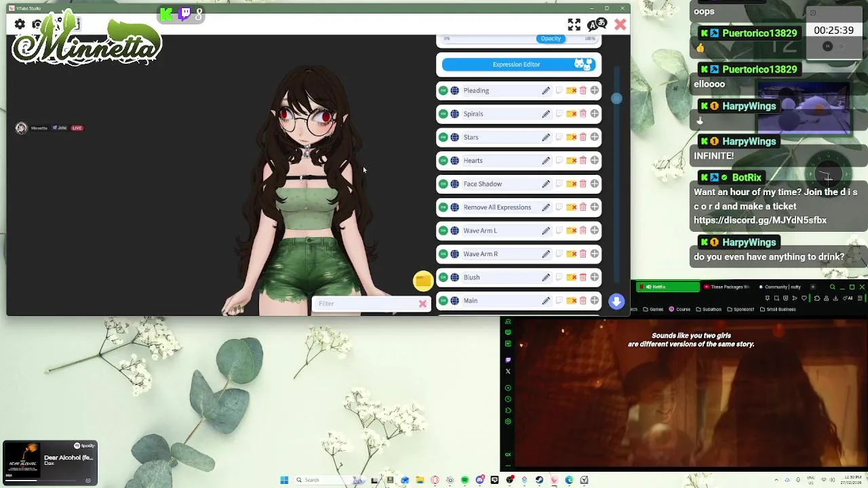Switch to the Netflix browser tab

point(668,287)
